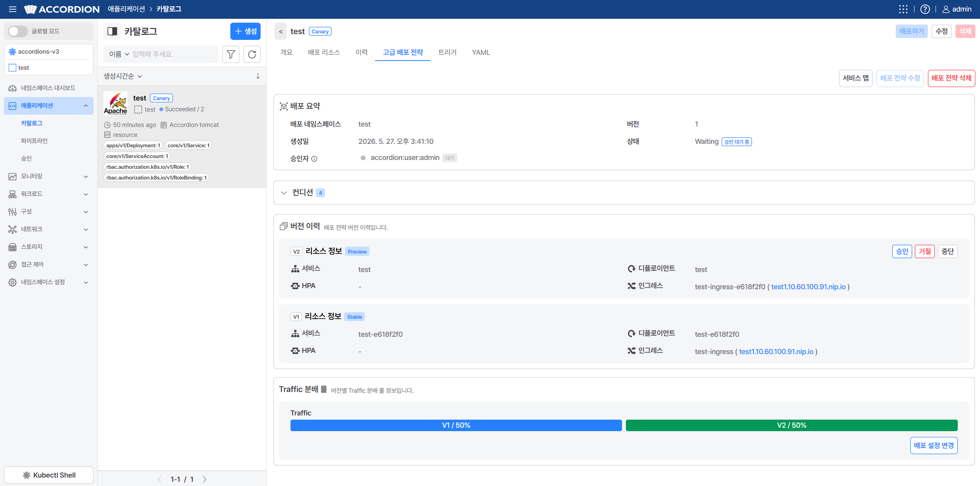The width and height of the screenshot is (980, 486).
Task: Select the accordions-v3 cluster
Action: coord(49,51)
